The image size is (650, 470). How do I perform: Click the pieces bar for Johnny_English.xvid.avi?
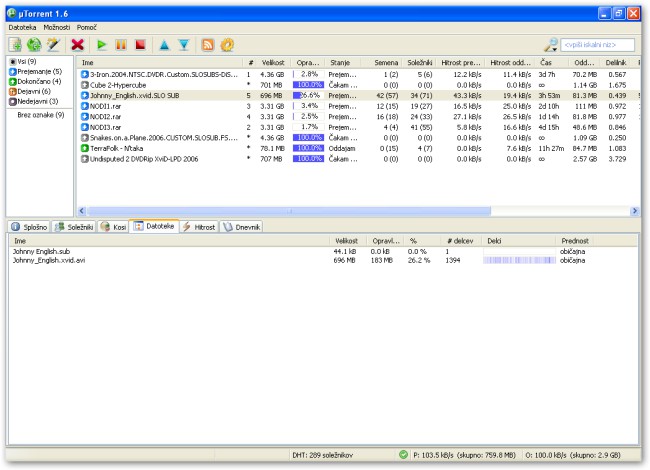tap(519, 260)
